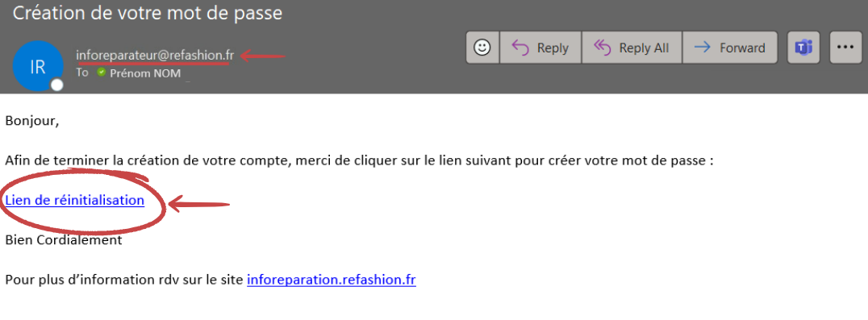Click red arrow pointing at reset link
The image size is (868, 320).
[x=199, y=205]
